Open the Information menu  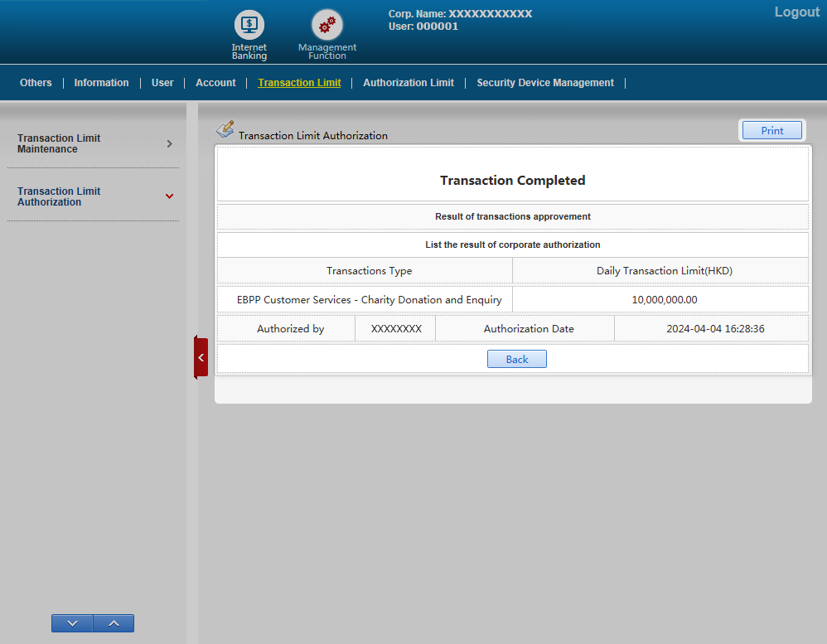[x=101, y=83]
